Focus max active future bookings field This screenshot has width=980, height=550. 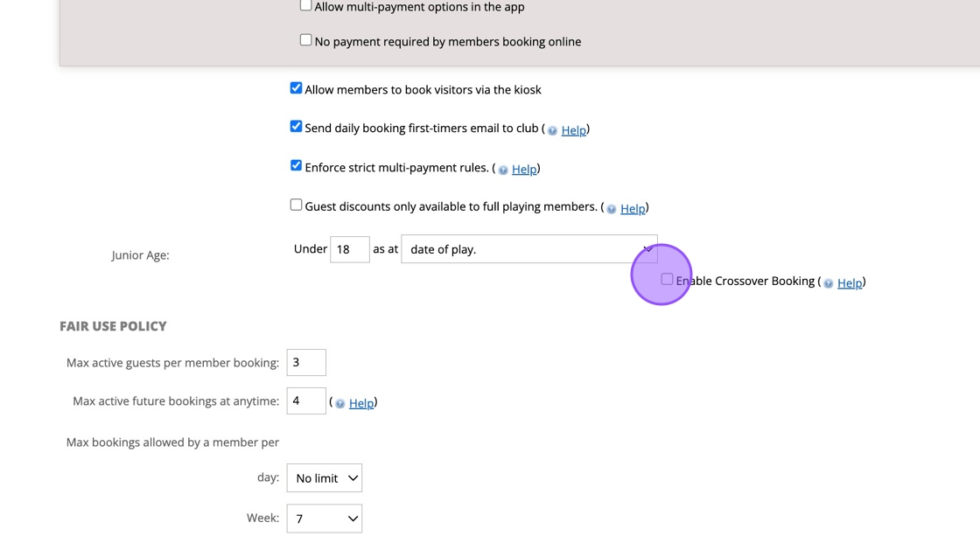pos(305,401)
